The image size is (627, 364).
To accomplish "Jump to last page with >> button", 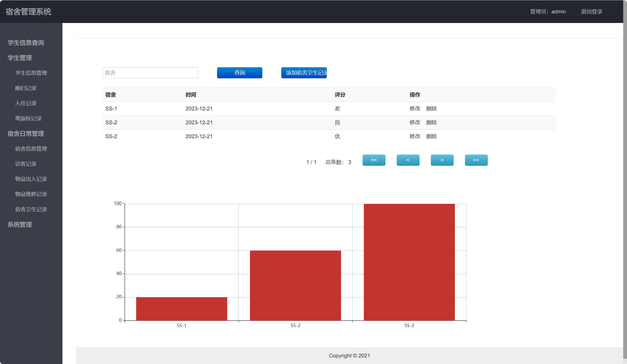I will pyautogui.click(x=476, y=160).
